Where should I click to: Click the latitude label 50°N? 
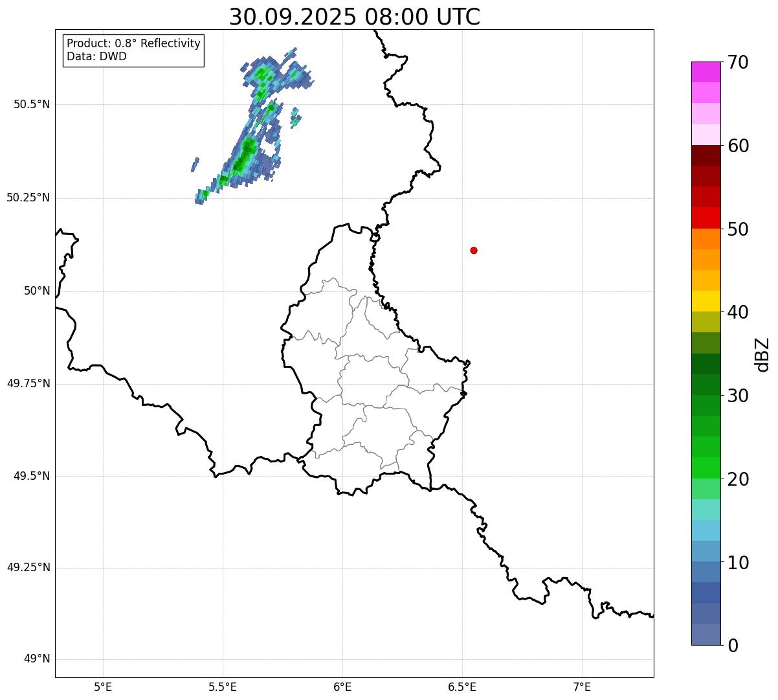[x=37, y=291]
